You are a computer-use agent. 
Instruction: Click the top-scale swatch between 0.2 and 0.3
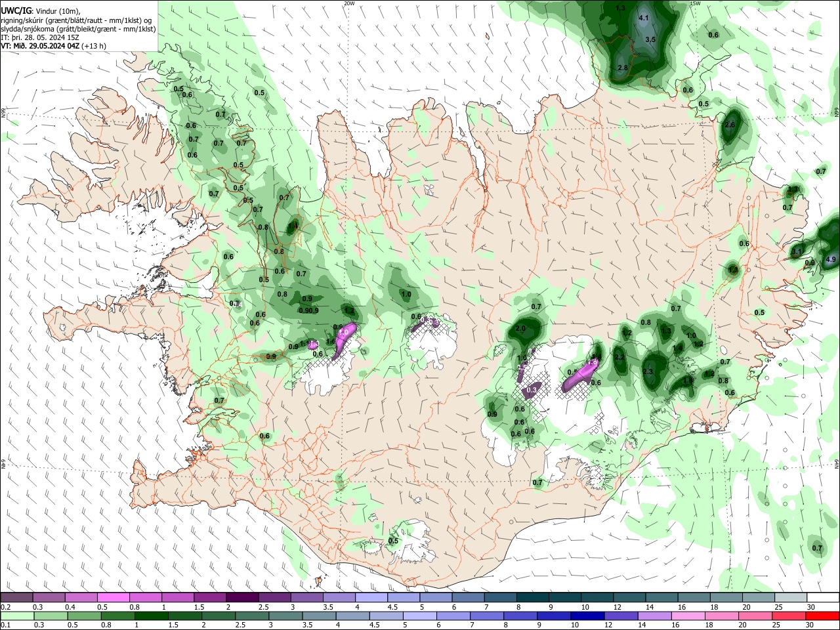17,597
